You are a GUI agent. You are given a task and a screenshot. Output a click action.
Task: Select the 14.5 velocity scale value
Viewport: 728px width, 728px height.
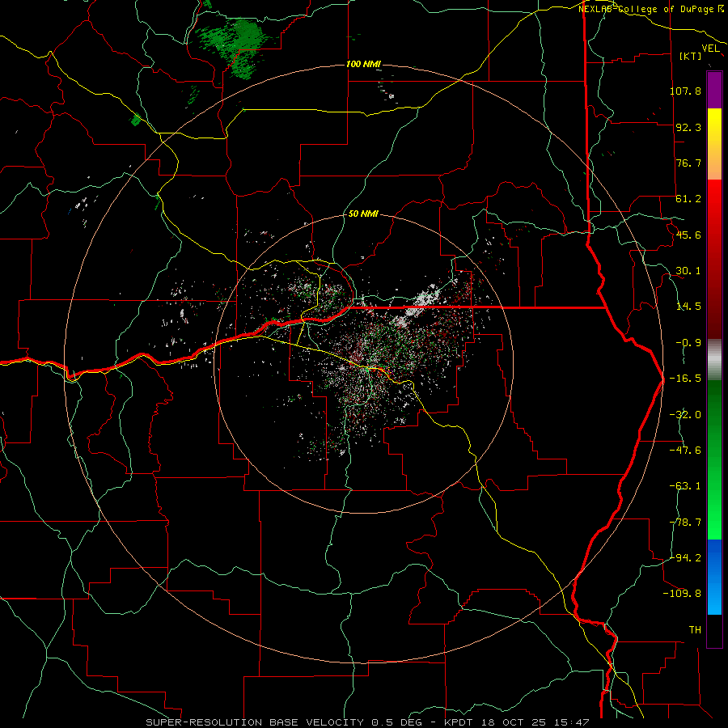click(x=688, y=307)
